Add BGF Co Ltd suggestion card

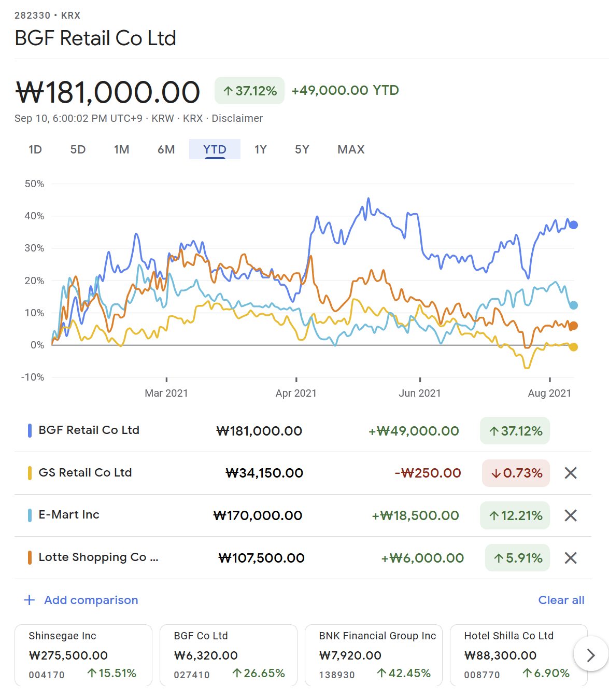228,655
